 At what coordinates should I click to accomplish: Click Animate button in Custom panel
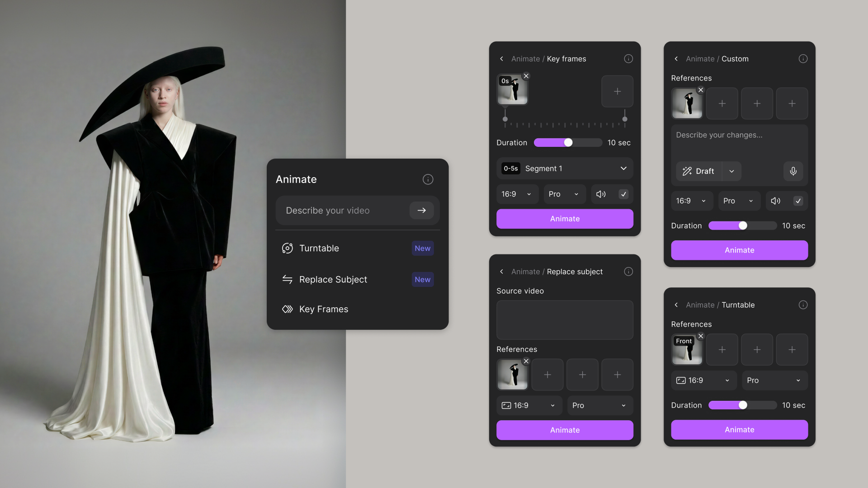coord(739,250)
